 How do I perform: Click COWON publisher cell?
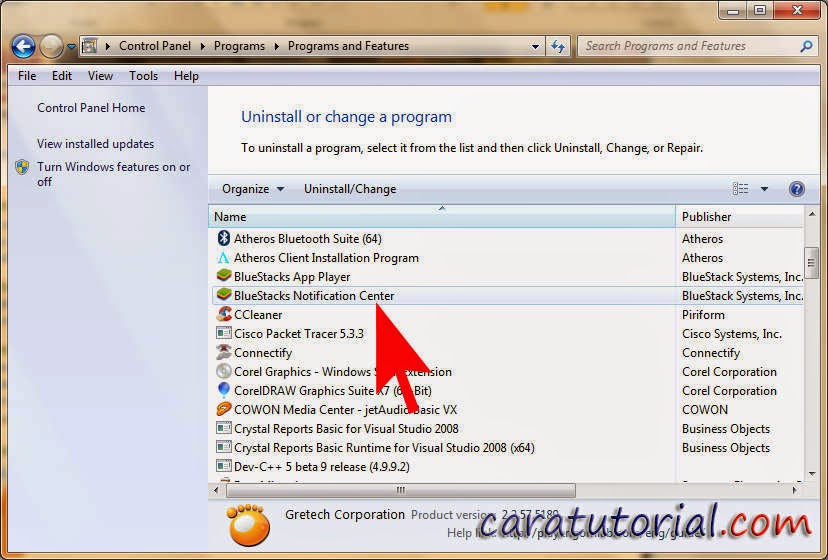tap(705, 410)
